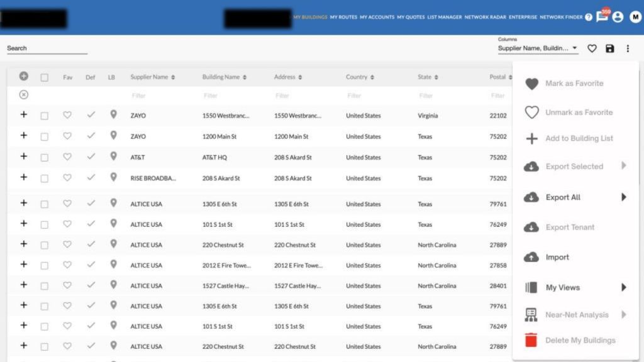The width and height of the screenshot is (644, 362).
Task: Open the three-dot more options menu
Action: coord(627,48)
